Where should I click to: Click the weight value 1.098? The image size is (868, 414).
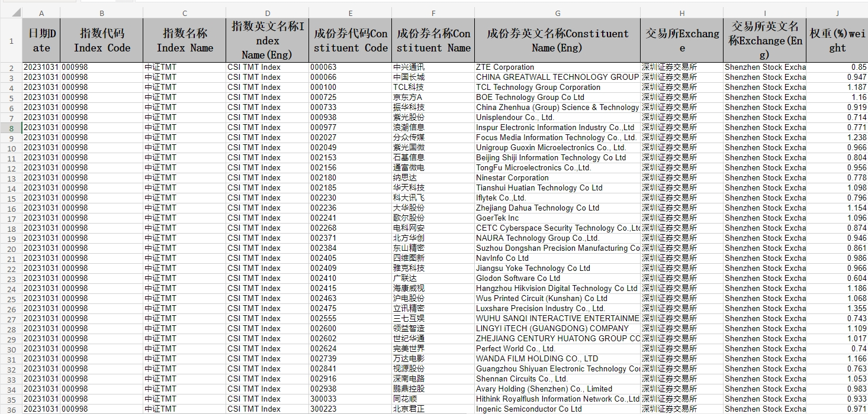tap(837, 188)
